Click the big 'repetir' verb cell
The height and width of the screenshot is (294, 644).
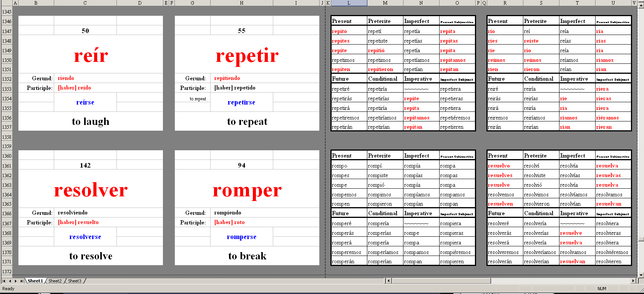[247, 54]
